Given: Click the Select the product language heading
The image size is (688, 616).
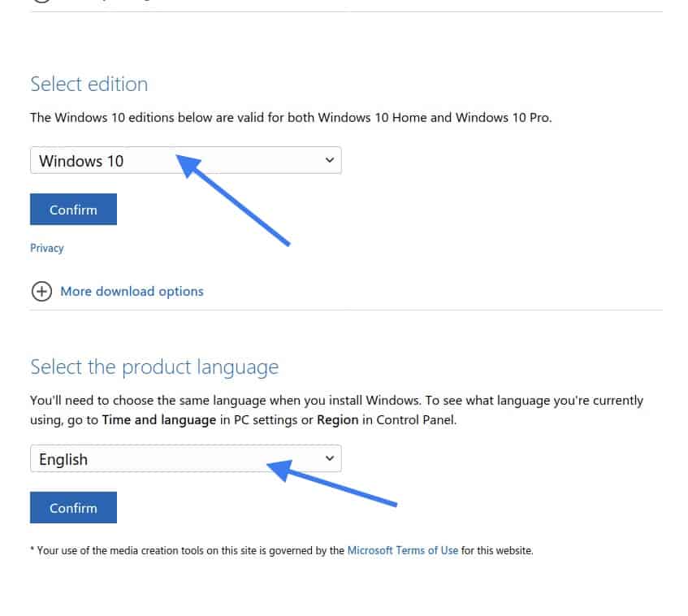Looking at the screenshot, I should pos(154,367).
